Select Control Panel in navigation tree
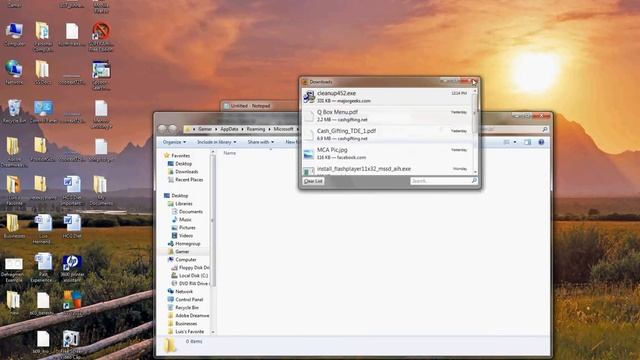The image size is (640, 360). [x=185, y=300]
